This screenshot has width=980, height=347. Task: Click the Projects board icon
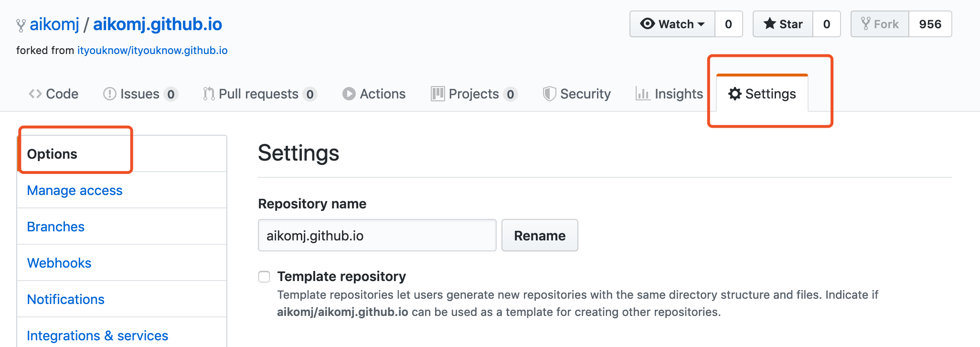[x=437, y=94]
